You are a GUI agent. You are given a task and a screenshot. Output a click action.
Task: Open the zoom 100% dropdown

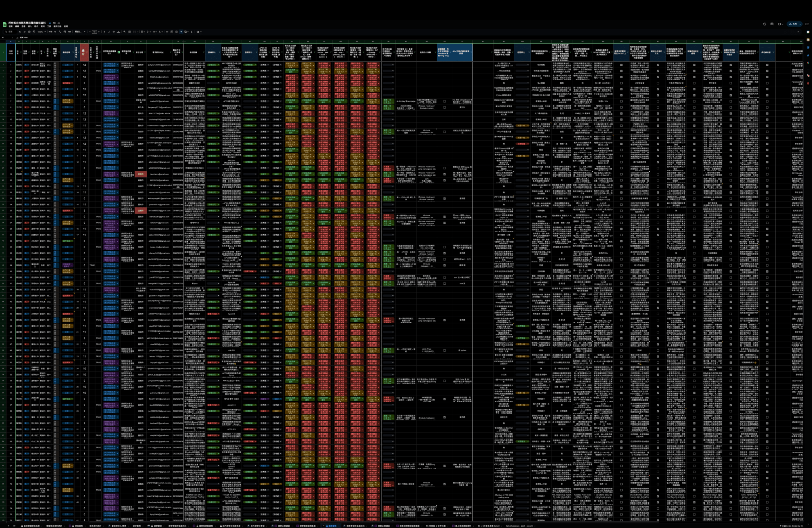coord(41,32)
